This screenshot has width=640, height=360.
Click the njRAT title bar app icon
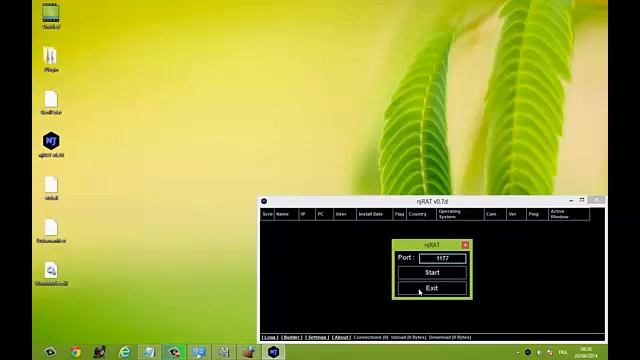[x=264, y=201]
